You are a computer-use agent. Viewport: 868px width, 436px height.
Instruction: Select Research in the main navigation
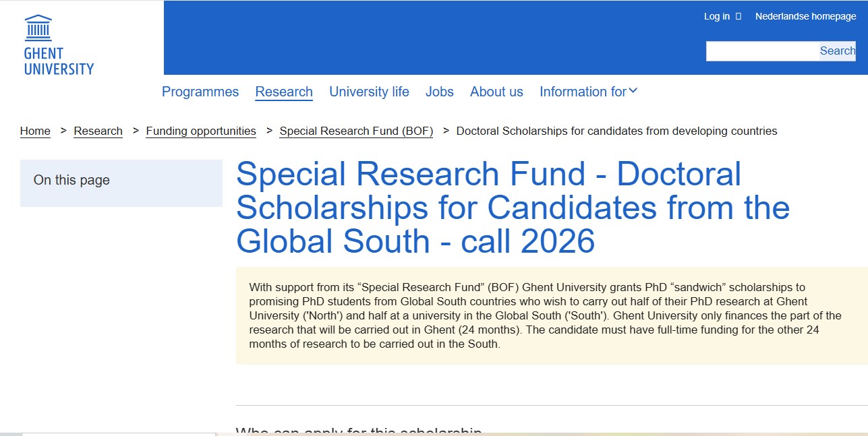click(284, 92)
